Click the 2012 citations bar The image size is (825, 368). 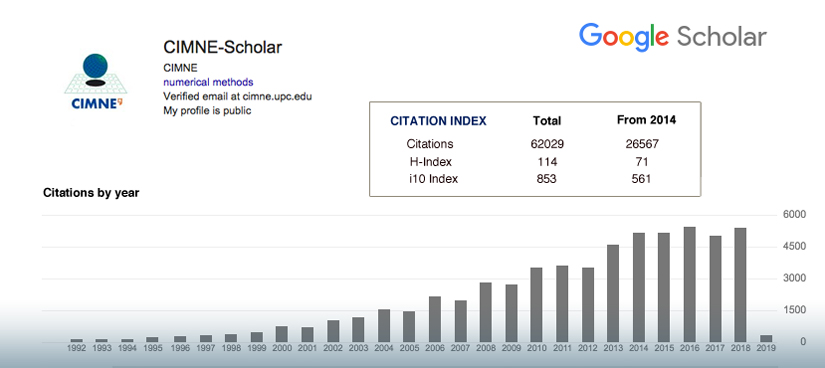click(588, 305)
